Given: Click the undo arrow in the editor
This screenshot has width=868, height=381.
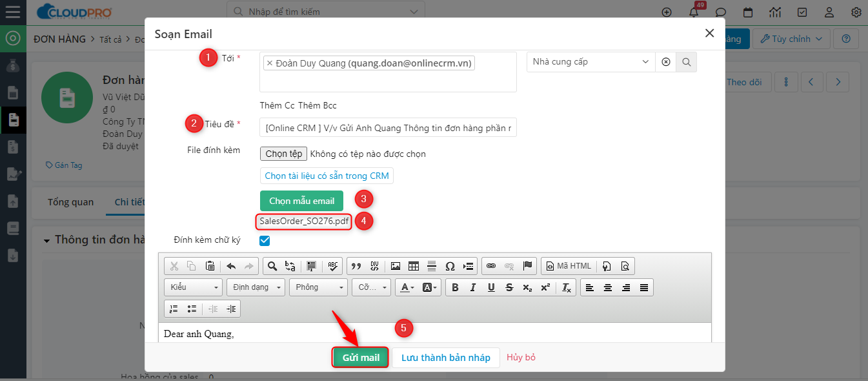Looking at the screenshot, I should pyautogui.click(x=231, y=266).
